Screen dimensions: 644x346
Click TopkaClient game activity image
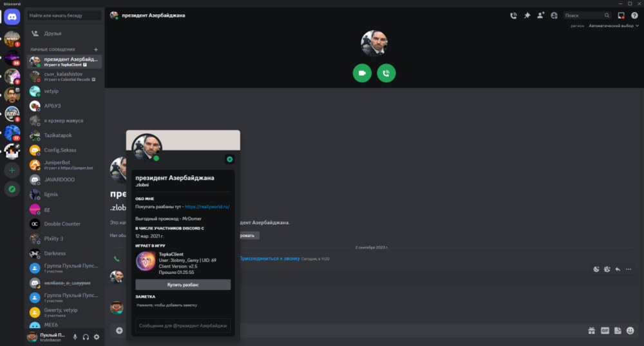point(146,262)
